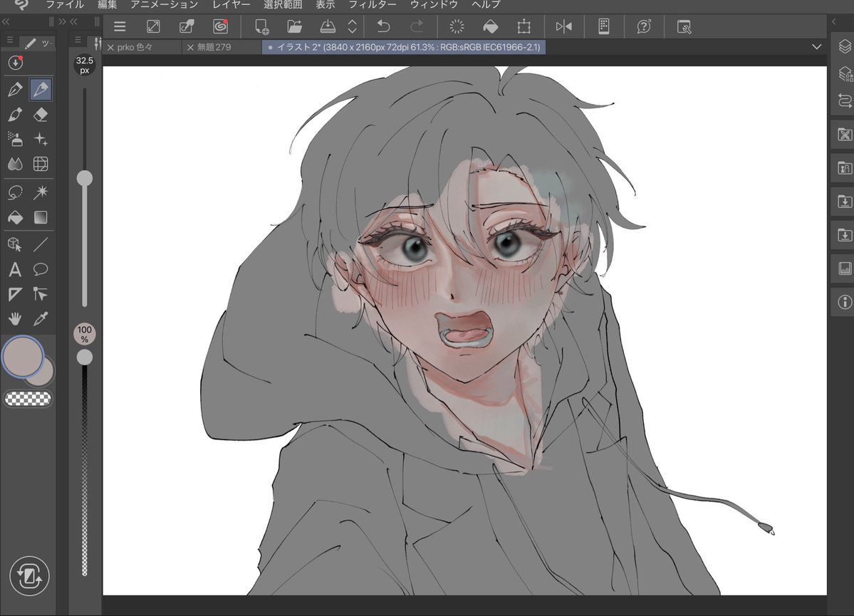Toggle the fit-to-screen diagonal arrows icon
Image resolution: width=854 pixels, height=616 pixels.
point(154,26)
